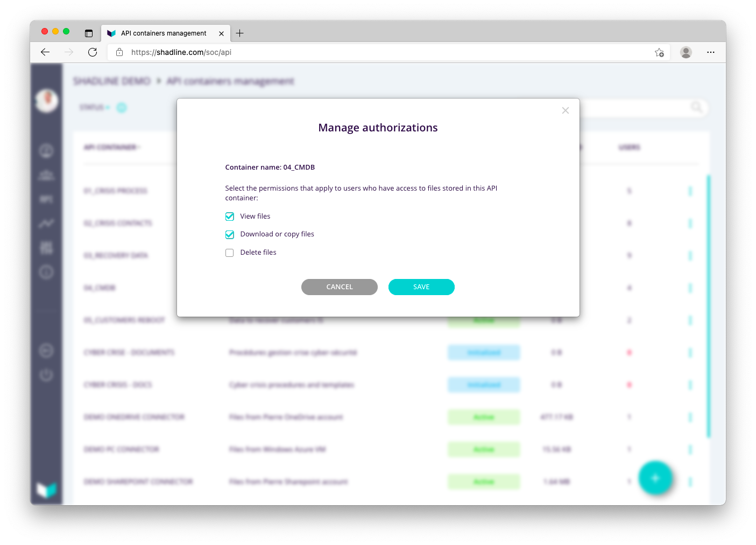Screen dimensions: 756x545
Task: Open the tab actions menu icon
Action: pyautogui.click(x=89, y=33)
